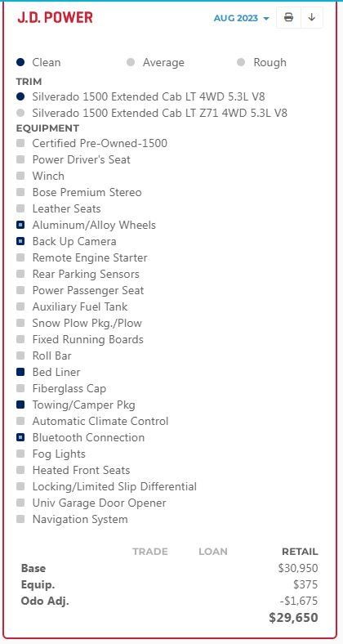Select the RETAIL value tab
The height and width of the screenshot is (644, 343).
[x=300, y=552]
